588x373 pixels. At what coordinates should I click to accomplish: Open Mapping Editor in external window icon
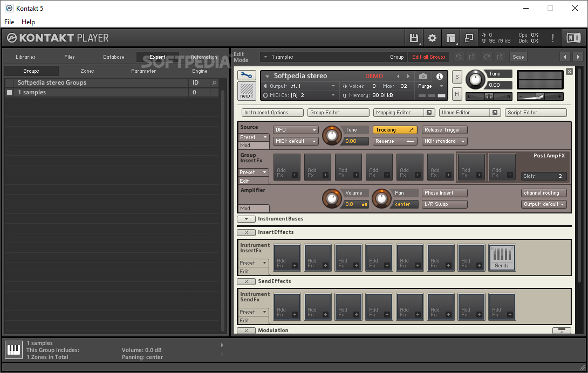point(429,113)
